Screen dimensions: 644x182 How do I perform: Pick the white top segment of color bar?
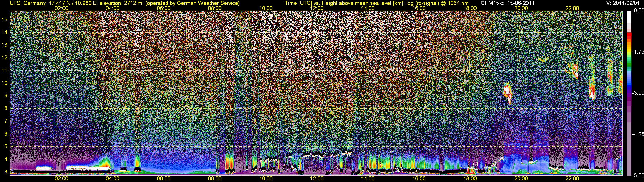pyautogui.click(x=629, y=16)
